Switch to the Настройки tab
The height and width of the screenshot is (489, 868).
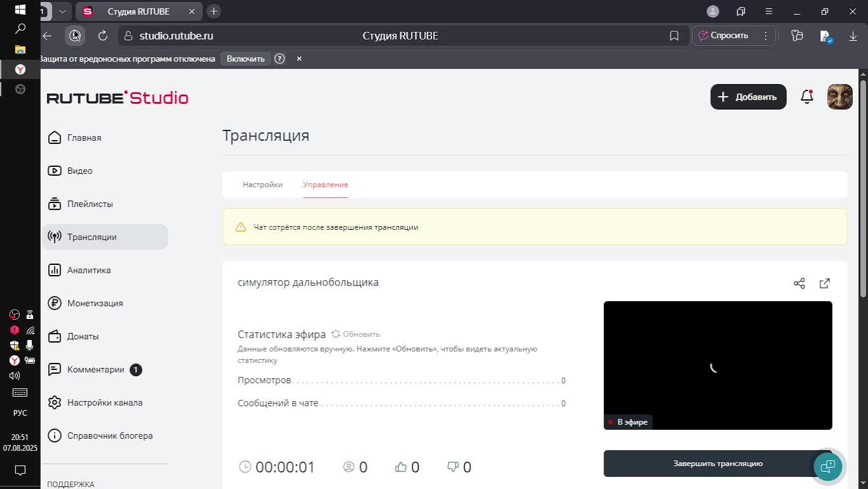click(x=262, y=185)
